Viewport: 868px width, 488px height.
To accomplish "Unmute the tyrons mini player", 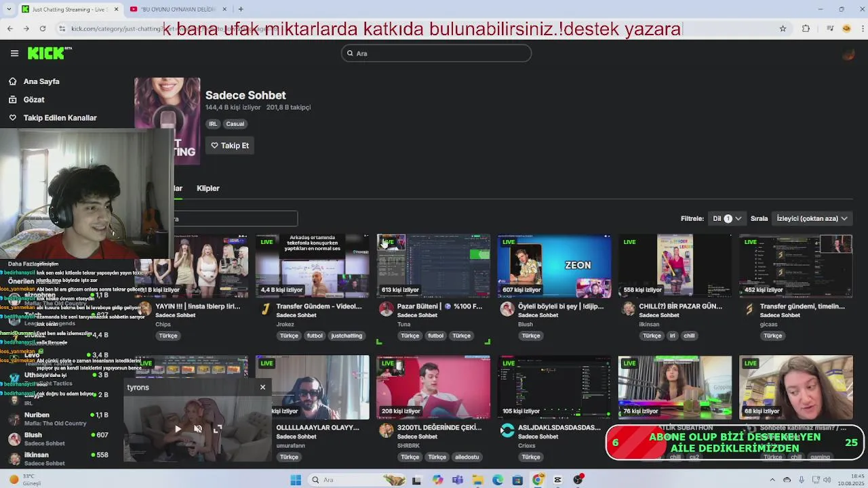I will (x=197, y=428).
